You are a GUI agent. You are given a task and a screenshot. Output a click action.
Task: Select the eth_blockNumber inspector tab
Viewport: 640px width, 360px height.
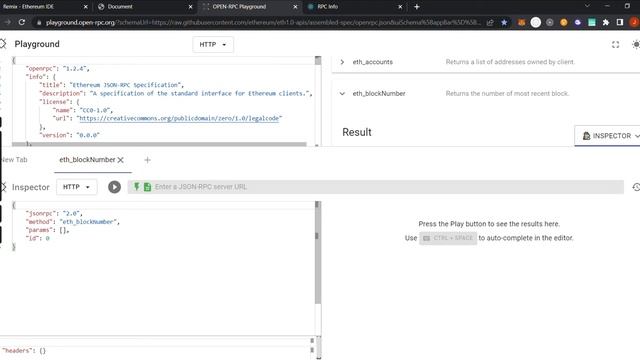click(87, 160)
